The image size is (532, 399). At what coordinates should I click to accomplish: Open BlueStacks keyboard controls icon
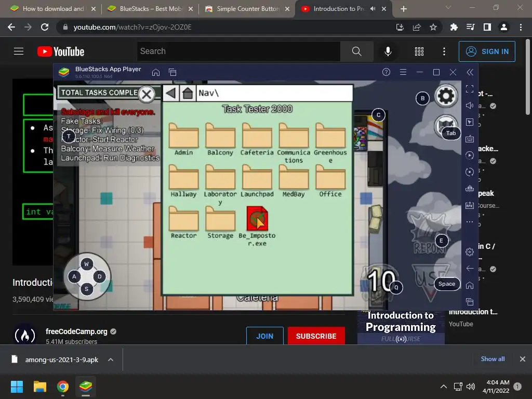(470, 139)
